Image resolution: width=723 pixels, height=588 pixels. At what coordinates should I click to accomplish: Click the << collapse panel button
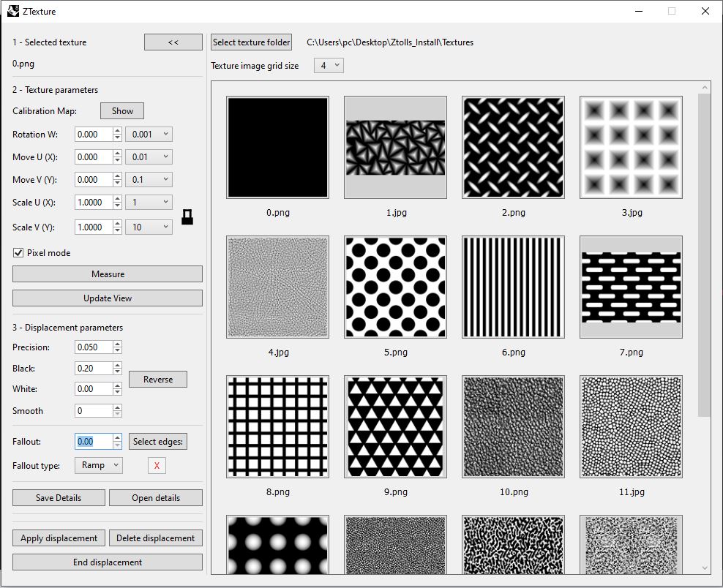(173, 42)
